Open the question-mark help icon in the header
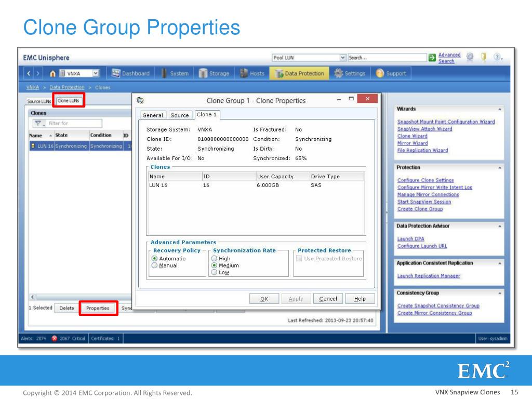Viewport: 532px width, 399px height. (497, 57)
